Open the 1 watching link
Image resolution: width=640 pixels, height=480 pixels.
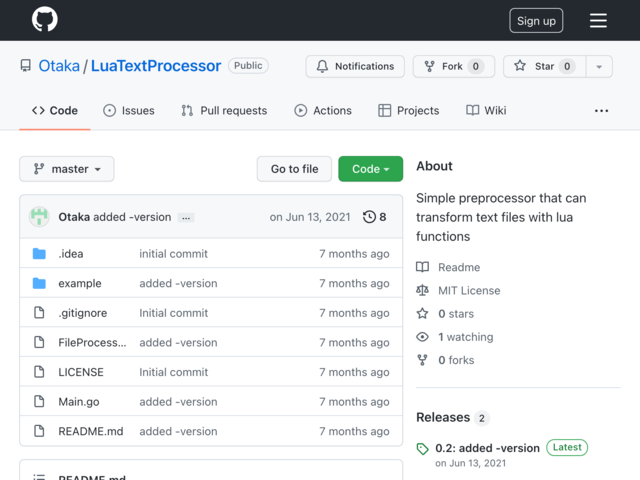pos(466,337)
